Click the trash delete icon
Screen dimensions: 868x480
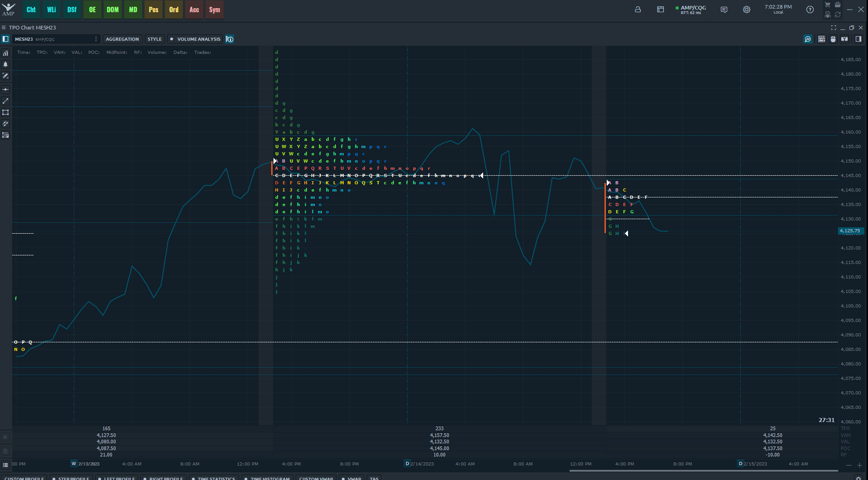tap(5, 451)
